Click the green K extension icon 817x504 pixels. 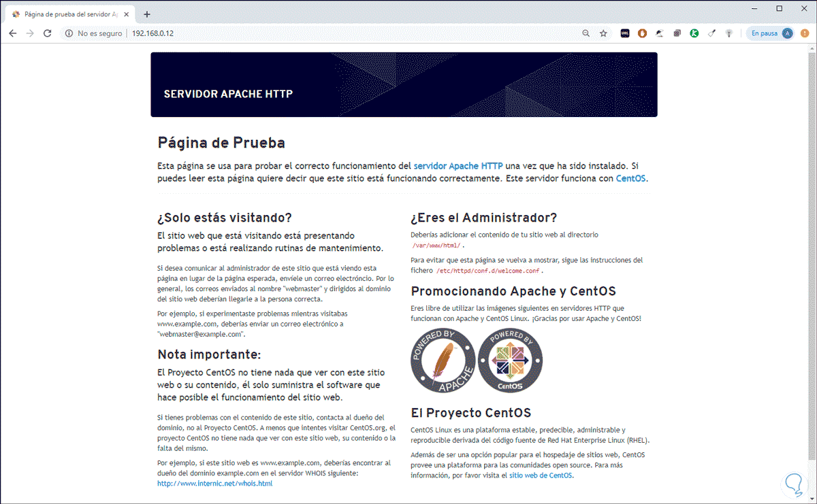(x=694, y=33)
